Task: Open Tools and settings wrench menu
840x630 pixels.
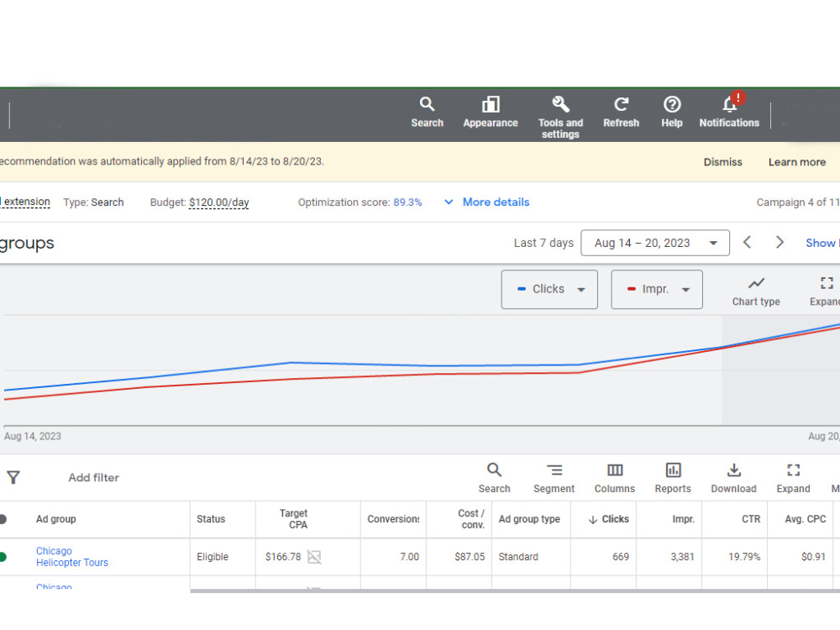Action: tap(560, 118)
